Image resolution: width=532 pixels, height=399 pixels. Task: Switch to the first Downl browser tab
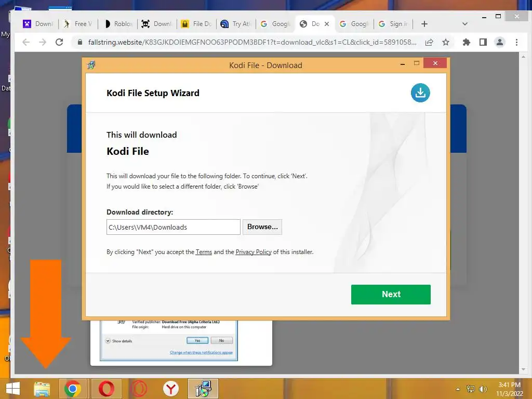point(38,24)
